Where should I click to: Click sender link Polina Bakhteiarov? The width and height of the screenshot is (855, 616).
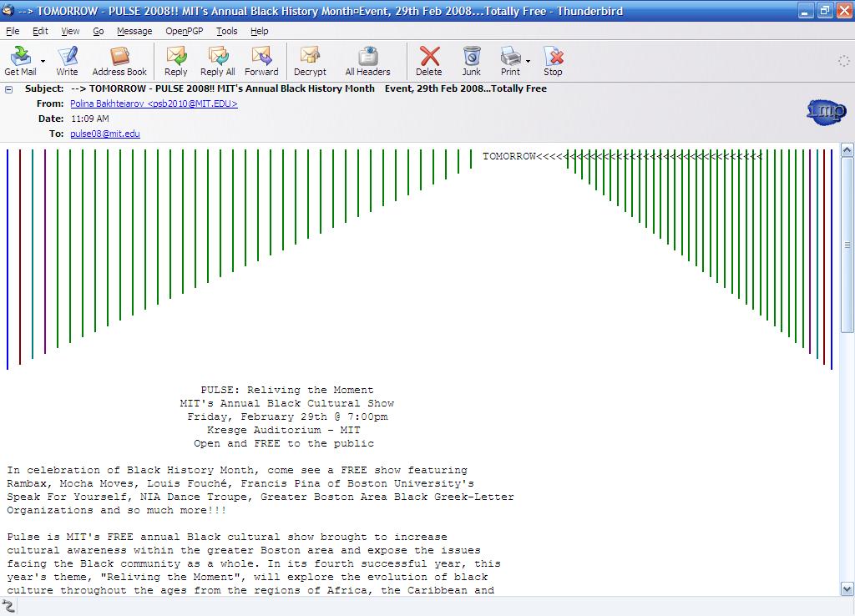(x=154, y=104)
